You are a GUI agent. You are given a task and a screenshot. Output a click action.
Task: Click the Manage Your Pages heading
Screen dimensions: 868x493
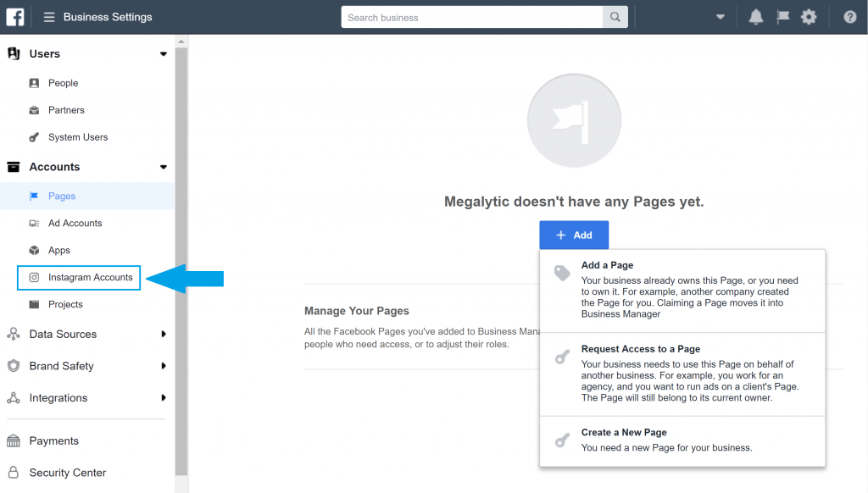(357, 311)
